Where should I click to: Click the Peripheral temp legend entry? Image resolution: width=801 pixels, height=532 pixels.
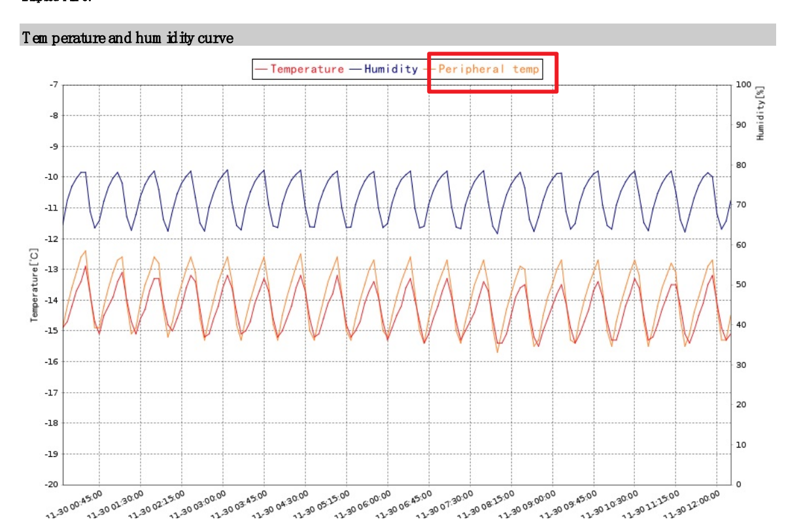[488, 69]
